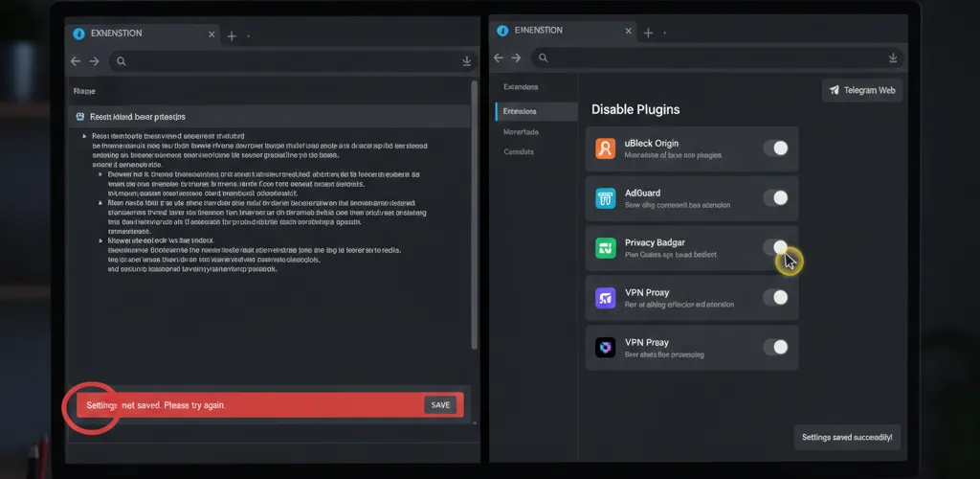980x479 pixels.
Task: Click the search magnifier icon in the right window
Action: tap(544, 57)
